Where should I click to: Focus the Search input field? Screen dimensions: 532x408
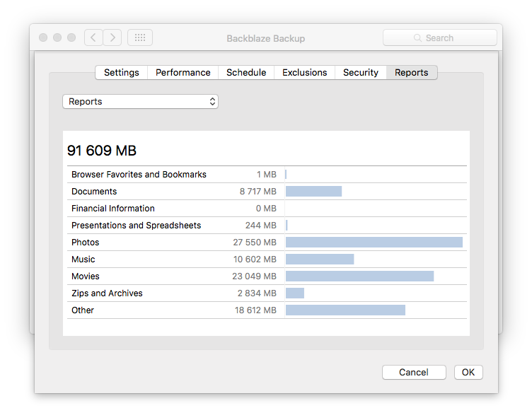(440, 37)
